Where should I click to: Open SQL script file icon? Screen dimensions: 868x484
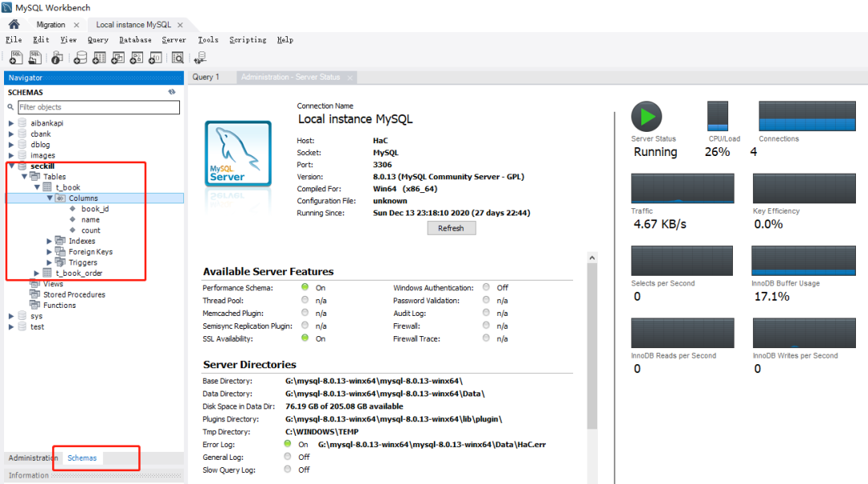pyautogui.click(x=35, y=57)
